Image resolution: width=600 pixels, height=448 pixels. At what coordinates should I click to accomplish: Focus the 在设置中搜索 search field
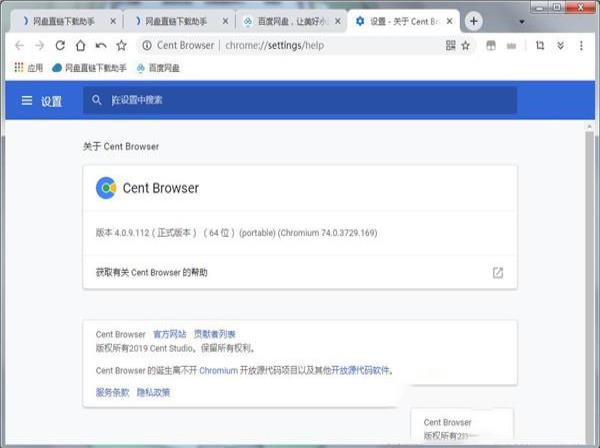tap(300, 100)
